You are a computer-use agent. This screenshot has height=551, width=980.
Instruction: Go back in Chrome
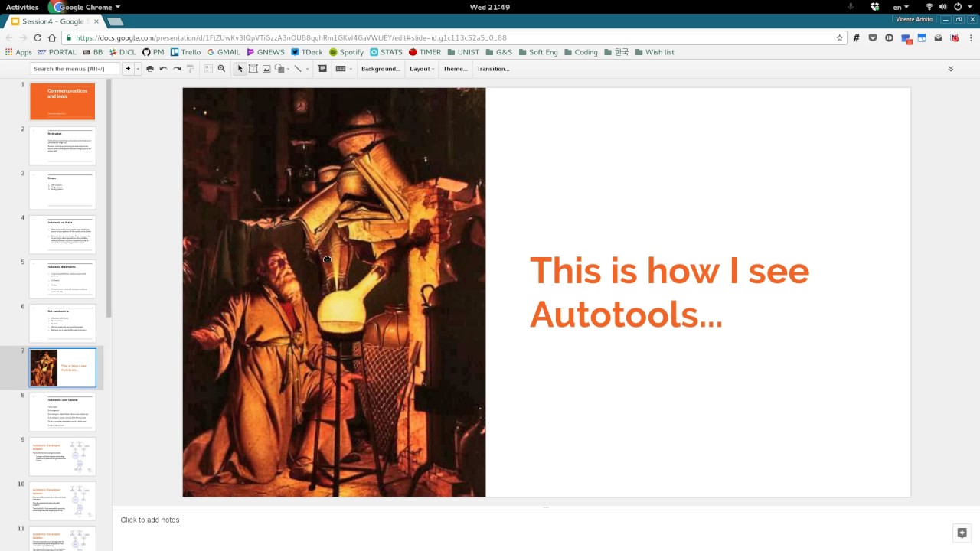click(9, 37)
